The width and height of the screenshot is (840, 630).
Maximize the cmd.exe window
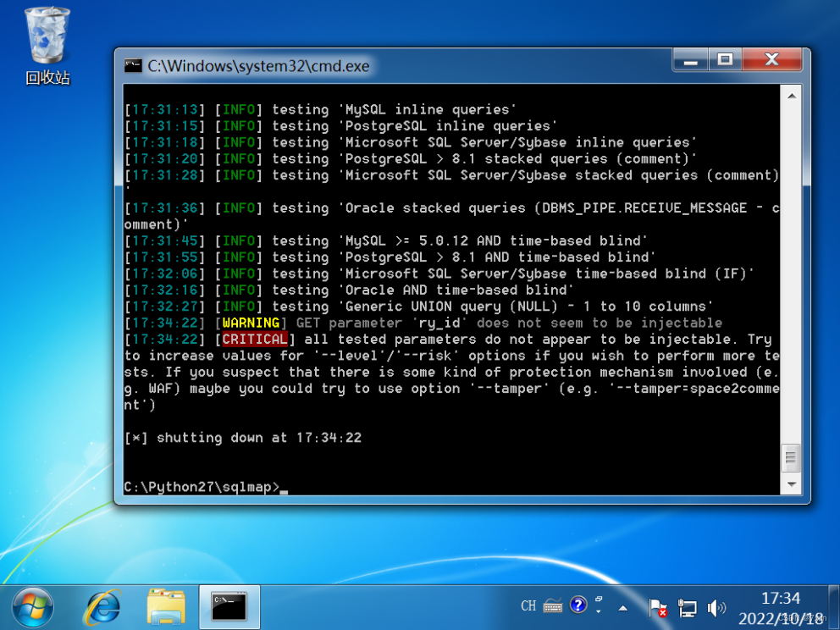[725, 59]
